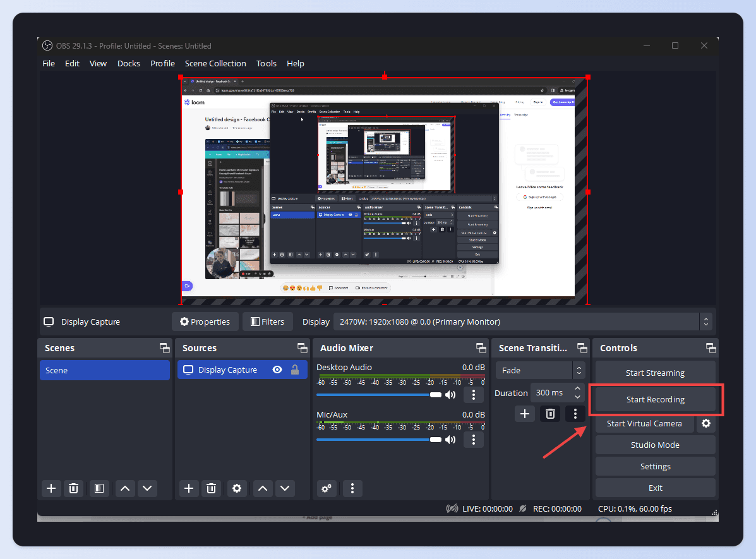The height and width of the screenshot is (559, 756).
Task: Mute Desktop Audio speaker icon
Action: [450, 395]
